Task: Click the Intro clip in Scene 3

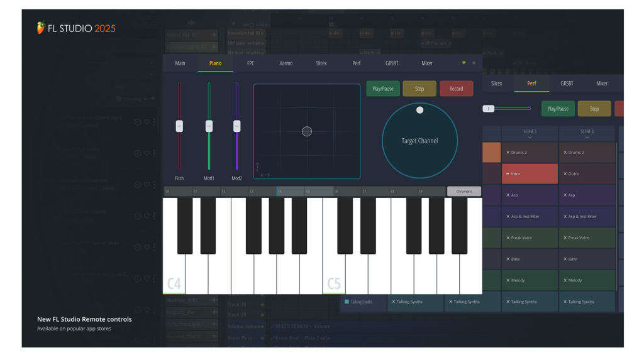Action: (x=530, y=174)
